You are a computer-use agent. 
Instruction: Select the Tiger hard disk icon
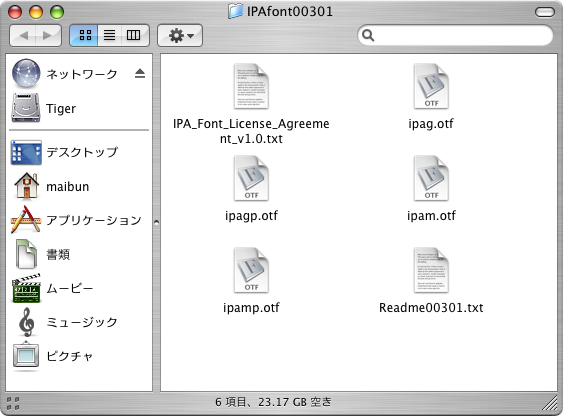[x=26, y=108]
